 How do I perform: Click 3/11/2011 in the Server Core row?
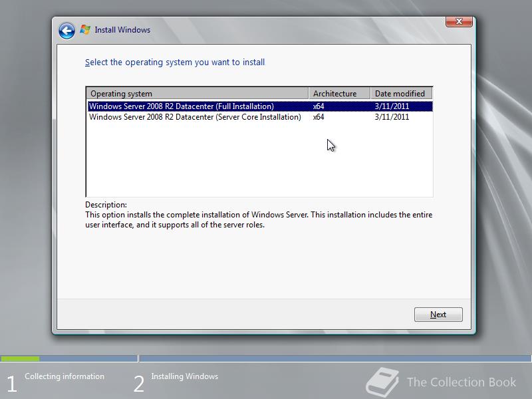click(x=392, y=117)
